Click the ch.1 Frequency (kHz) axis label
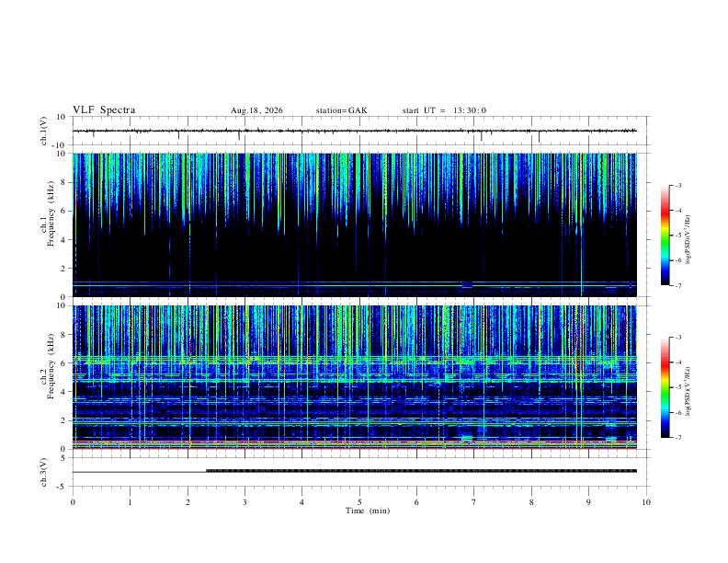This screenshot has width=728, height=563. (47, 224)
